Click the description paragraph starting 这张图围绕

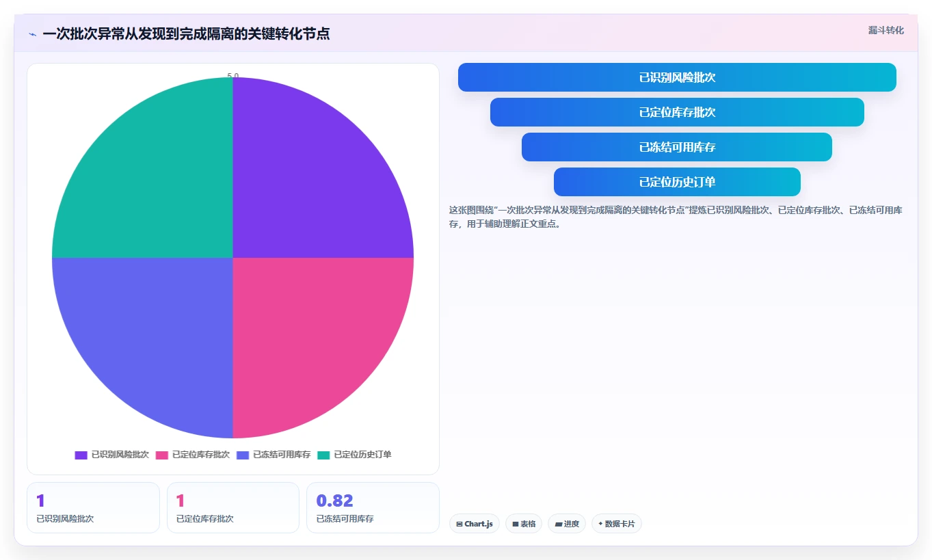tap(676, 217)
